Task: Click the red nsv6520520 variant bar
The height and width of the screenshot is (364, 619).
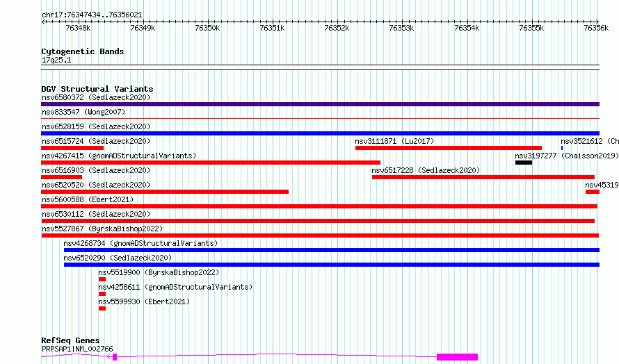Action: (x=165, y=192)
